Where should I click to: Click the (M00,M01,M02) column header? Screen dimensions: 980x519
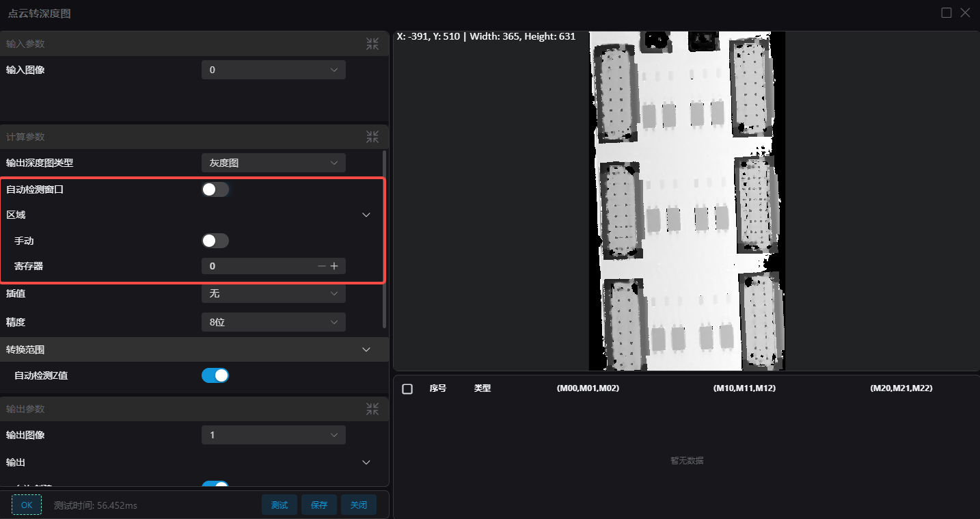pos(588,388)
